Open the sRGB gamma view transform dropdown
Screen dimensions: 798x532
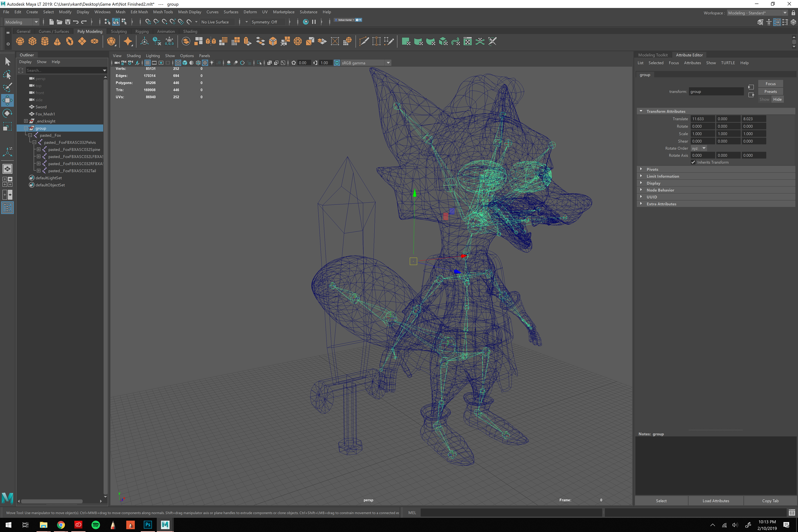[366, 63]
